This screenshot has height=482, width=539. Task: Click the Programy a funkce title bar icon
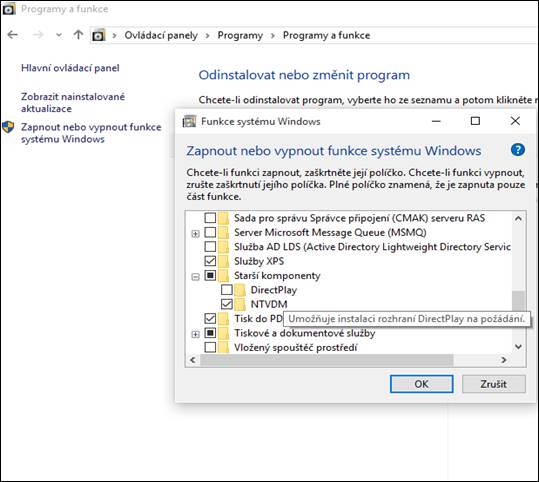point(9,9)
